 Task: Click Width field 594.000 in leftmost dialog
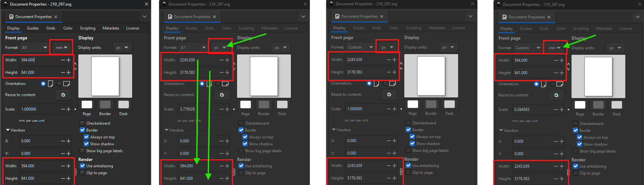point(39,60)
